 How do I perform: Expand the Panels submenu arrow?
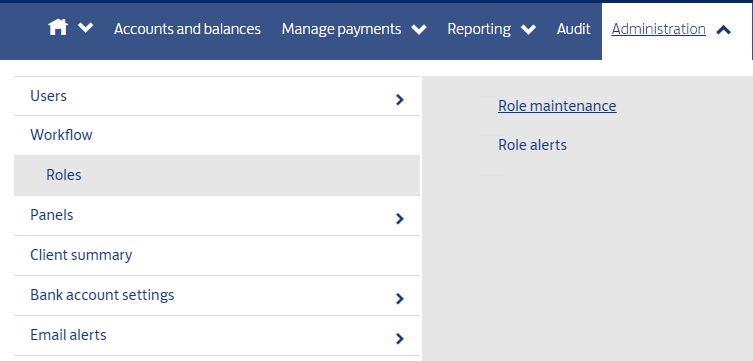pos(400,218)
